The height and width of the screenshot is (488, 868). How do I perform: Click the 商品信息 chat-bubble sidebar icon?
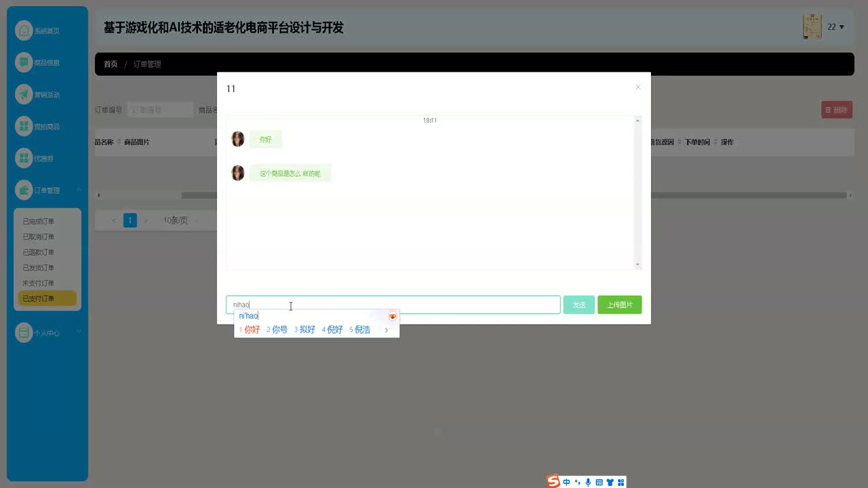point(24,62)
